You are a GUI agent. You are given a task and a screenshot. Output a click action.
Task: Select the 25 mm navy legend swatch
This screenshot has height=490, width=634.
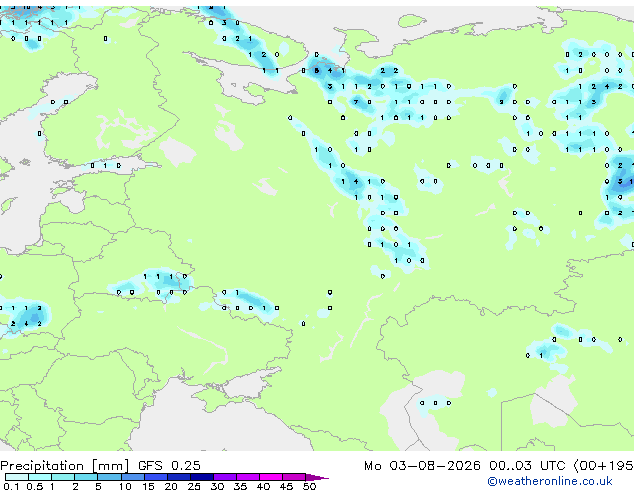[201, 477]
